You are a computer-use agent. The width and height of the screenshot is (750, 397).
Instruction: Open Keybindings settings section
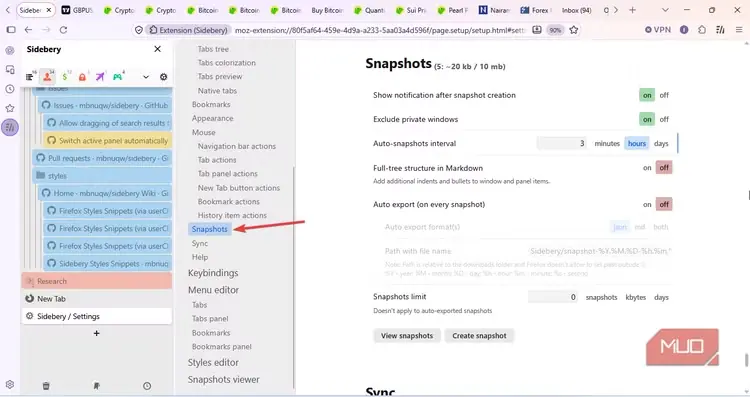click(213, 273)
